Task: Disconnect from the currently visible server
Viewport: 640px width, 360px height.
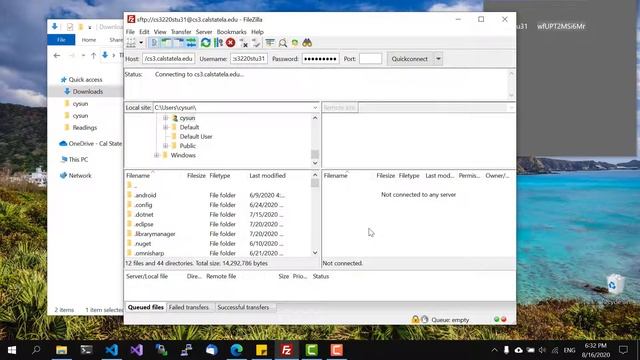Action: (244, 42)
